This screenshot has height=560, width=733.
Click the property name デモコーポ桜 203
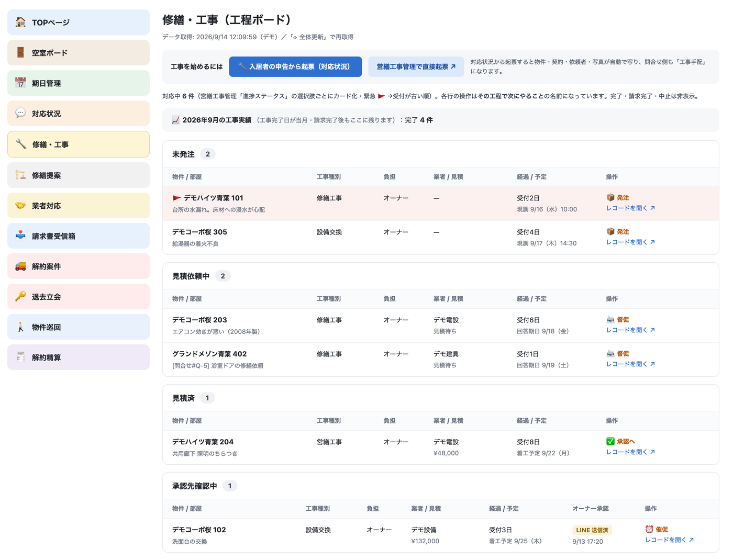click(199, 320)
